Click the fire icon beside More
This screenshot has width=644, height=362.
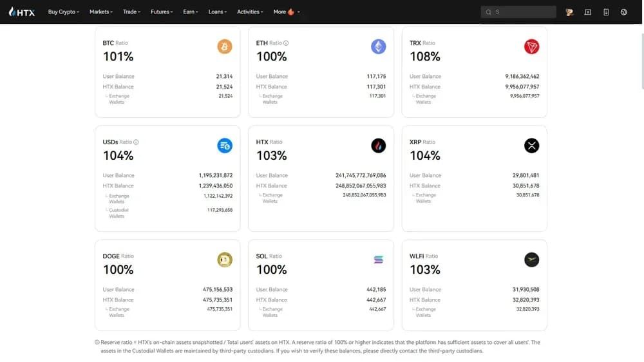click(291, 12)
